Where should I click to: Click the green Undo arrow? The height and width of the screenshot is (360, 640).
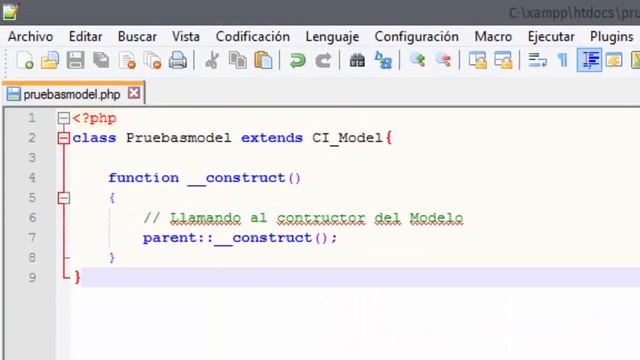[x=298, y=60]
